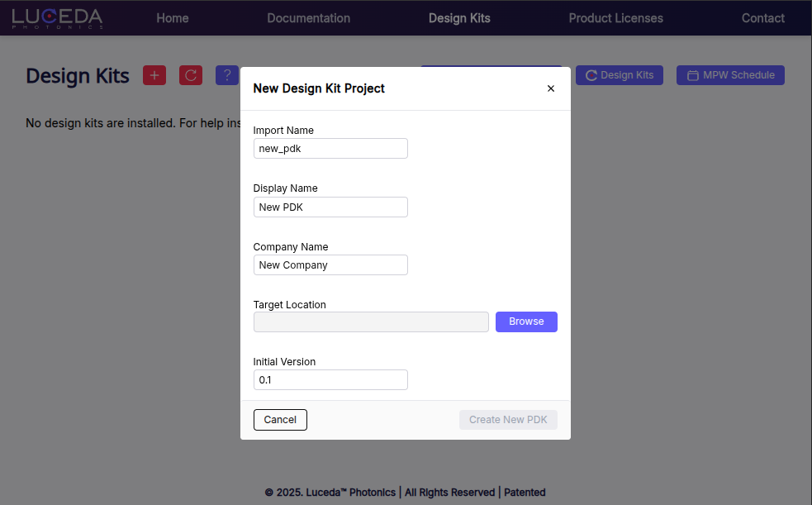Click the Import Name field containing new_pdk
This screenshot has height=505, width=812.
click(330, 148)
